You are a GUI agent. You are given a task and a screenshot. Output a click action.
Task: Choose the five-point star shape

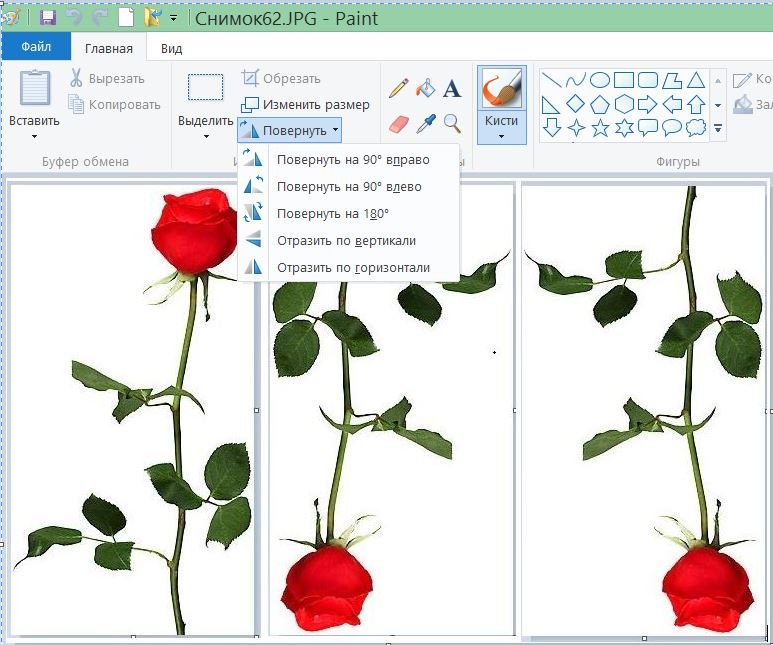coord(600,127)
